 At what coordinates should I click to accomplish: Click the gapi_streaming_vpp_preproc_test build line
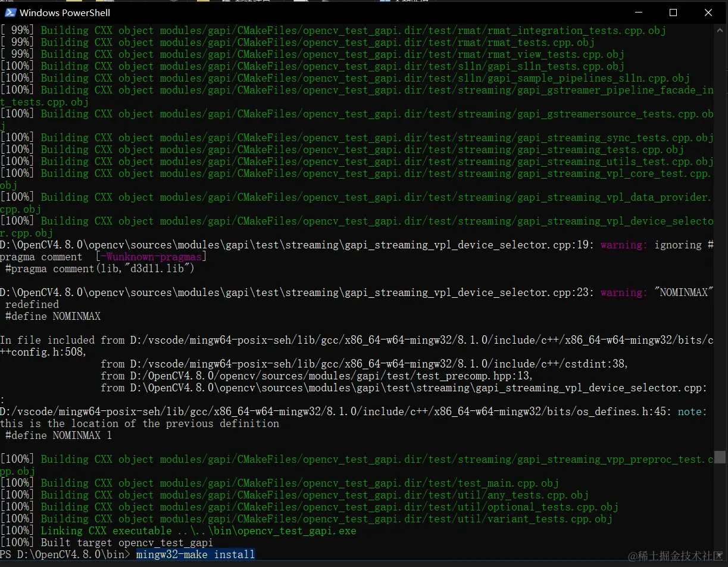coord(357,465)
